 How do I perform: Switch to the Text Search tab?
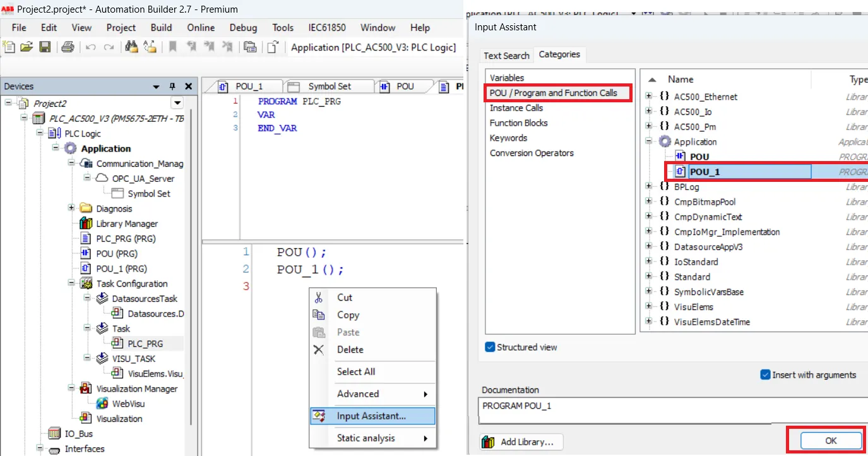(506, 56)
